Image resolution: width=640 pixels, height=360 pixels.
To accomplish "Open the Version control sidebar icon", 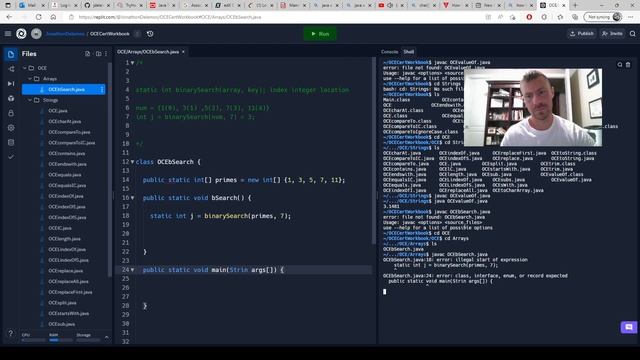I will [11, 69].
